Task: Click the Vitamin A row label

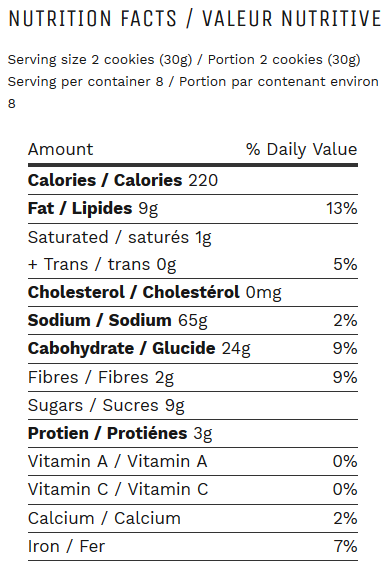Action: (118, 462)
